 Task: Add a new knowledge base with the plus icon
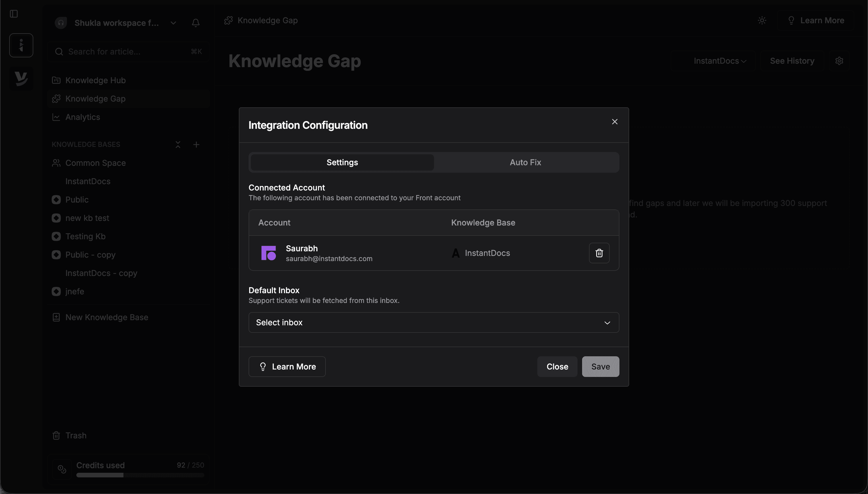[197, 144]
